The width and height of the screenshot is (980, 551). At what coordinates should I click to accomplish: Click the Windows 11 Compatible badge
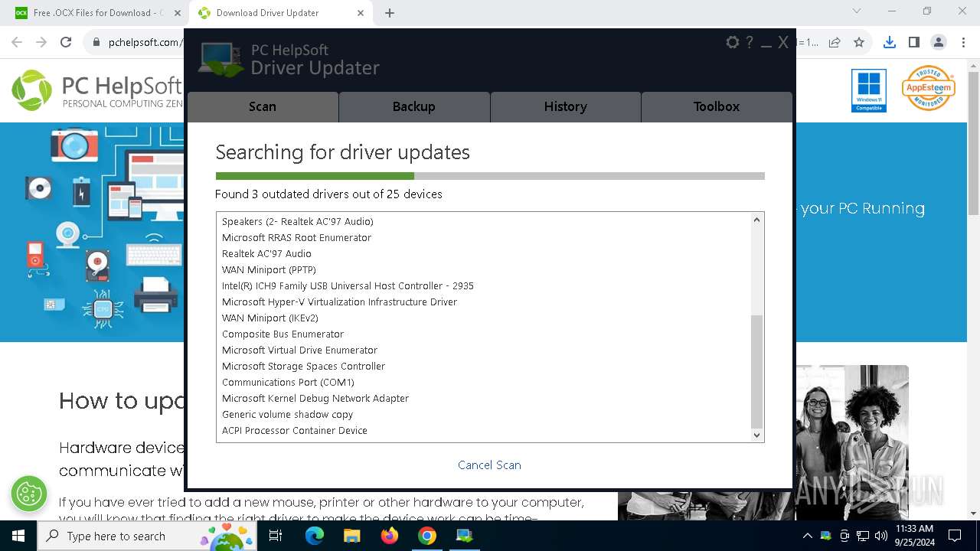click(x=869, y=90)
